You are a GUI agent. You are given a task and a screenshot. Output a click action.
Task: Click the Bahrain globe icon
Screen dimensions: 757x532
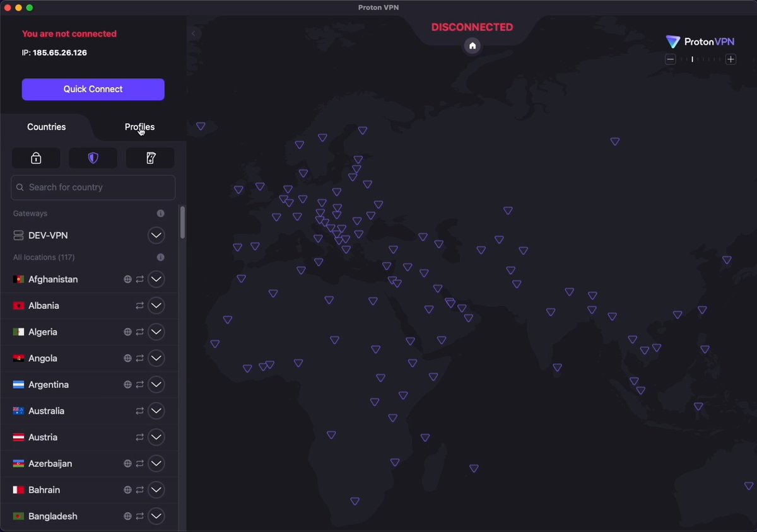tap(127, 490)
